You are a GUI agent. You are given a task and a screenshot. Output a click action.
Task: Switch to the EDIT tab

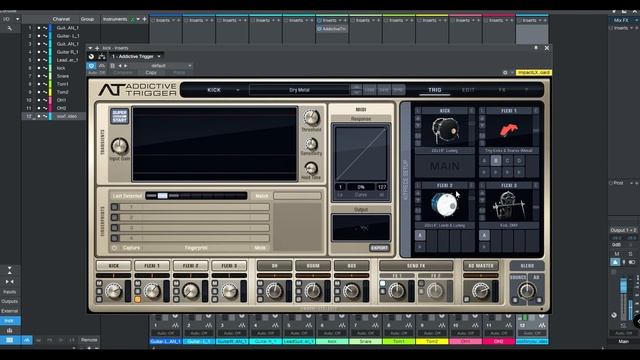pyautogui.click(x=468, y=90)
